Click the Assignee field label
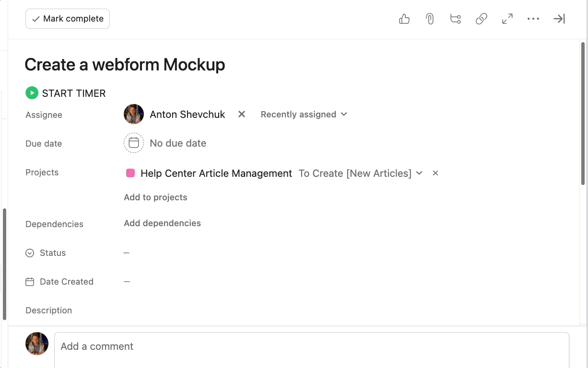The height and width of the screenshot is (368, 588). 44,115
